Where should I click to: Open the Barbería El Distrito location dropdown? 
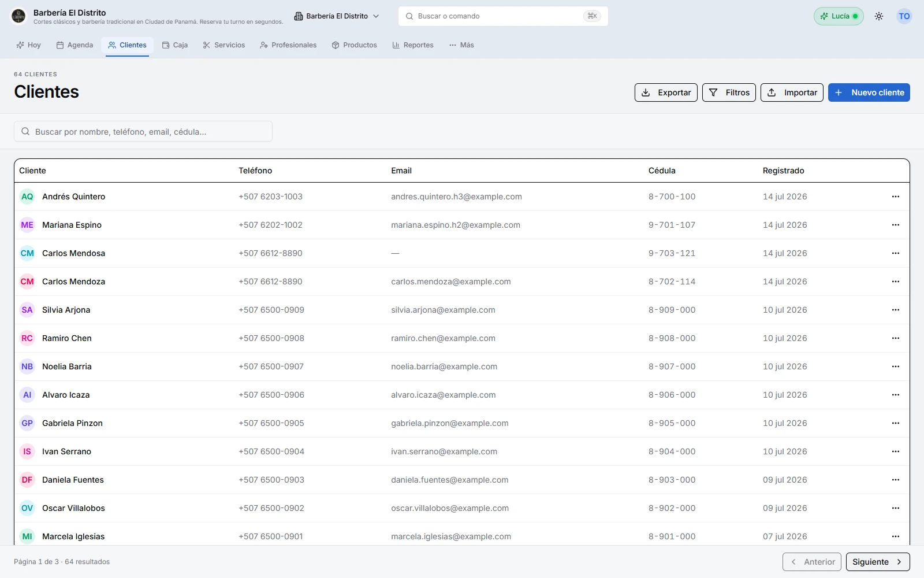[x=337, y=16]
